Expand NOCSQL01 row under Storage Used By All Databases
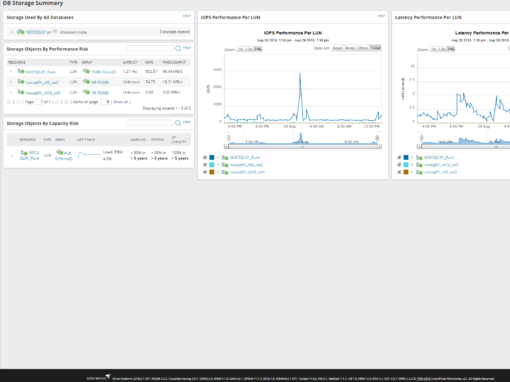The width and height of the screenshot is (510, 382). pos(11,32)
